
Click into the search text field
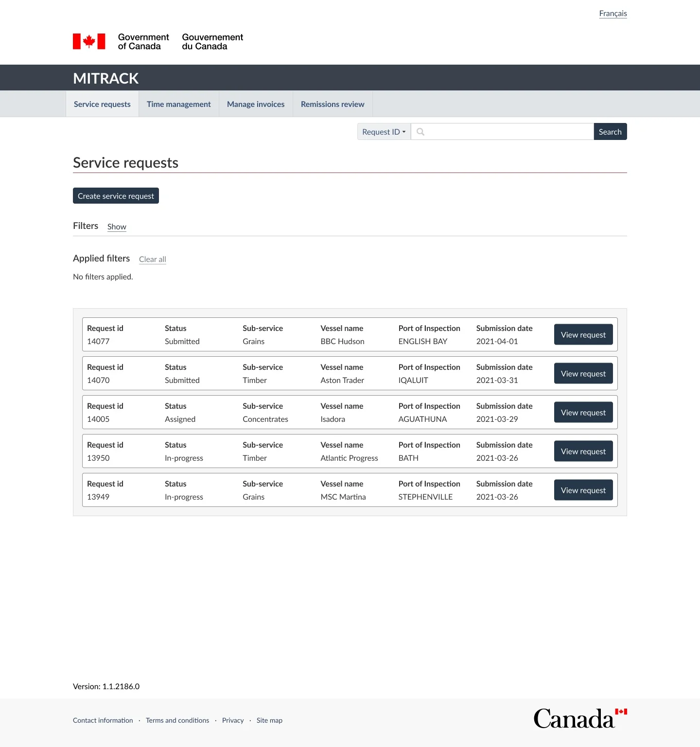[503, 132]
